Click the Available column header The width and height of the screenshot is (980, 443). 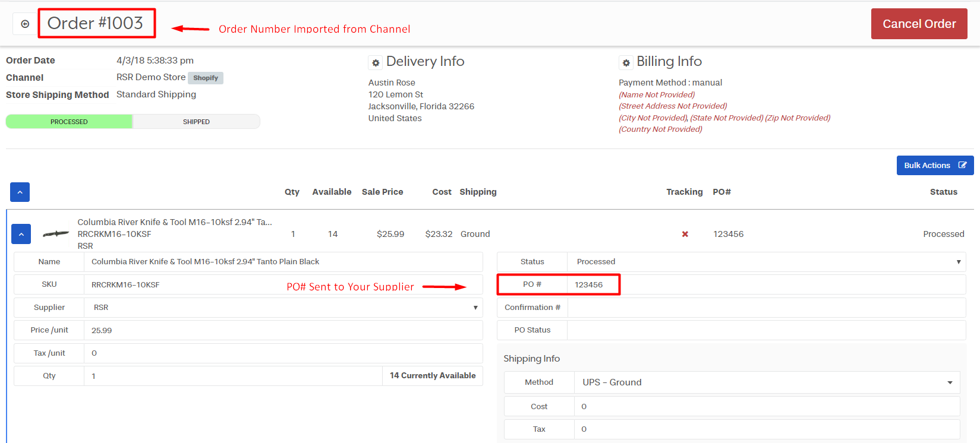(332, 192)
